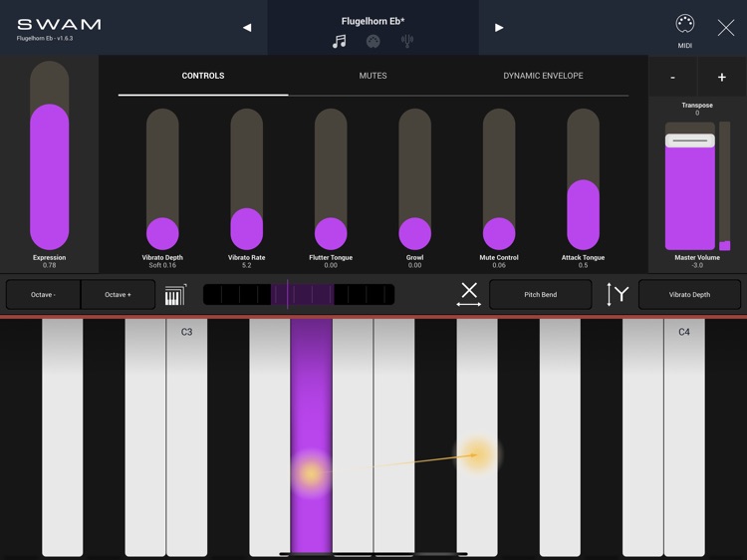This screenshot has width=747, height=560.
Task: Adjust the Growl slider
Action: 415,179
